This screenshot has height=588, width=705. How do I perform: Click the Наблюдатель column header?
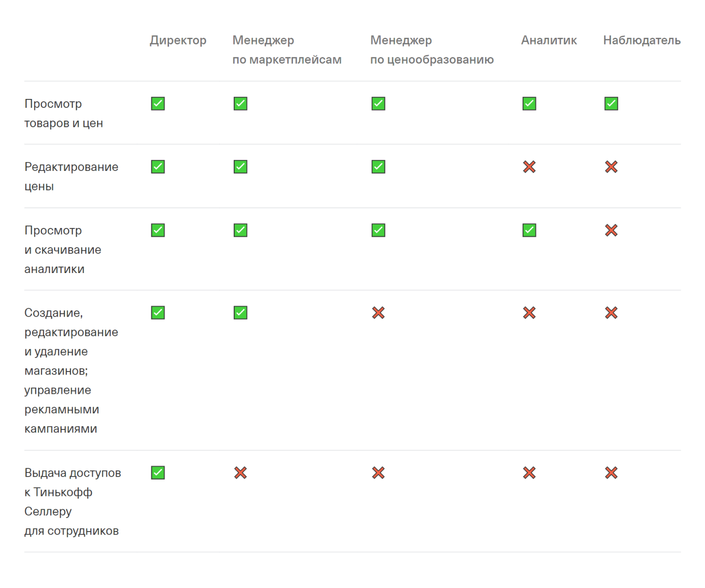pos(642,40)
